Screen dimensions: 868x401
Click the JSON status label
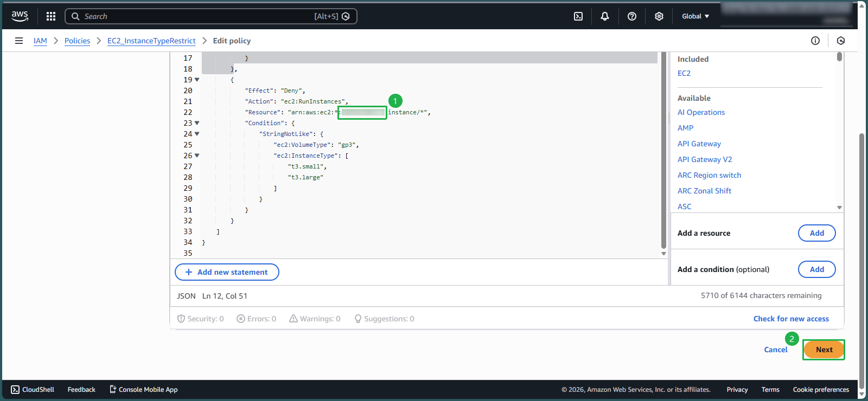coord(186,296)
